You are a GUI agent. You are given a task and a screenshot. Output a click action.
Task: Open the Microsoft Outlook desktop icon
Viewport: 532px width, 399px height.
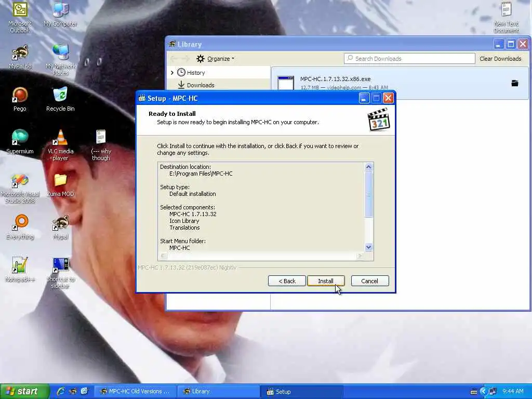click(20, 16)
